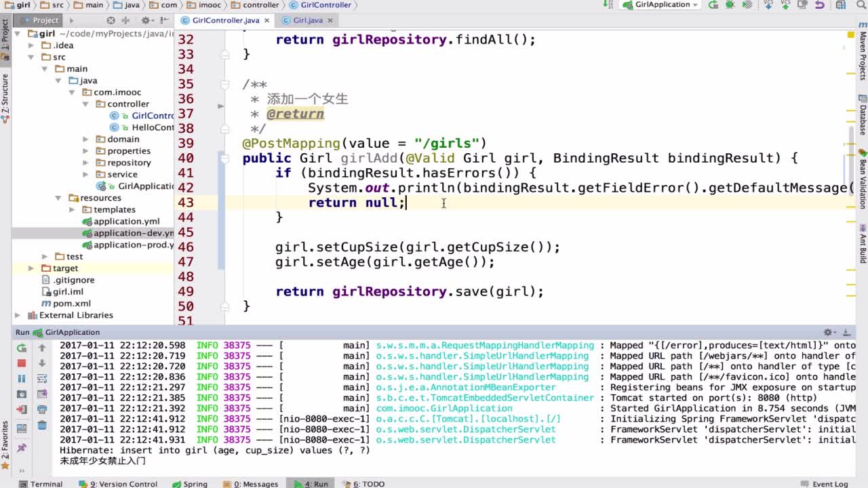Image resolution: width=868 pixels, height=488 pixels.
Task: Open the Spring tool window
Action: coord(189,483)
